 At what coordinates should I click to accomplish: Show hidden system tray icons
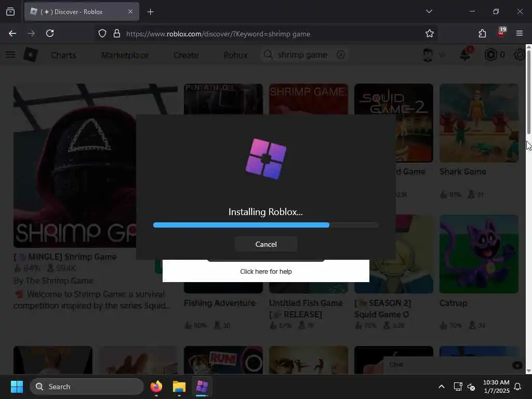coord(442,387)
